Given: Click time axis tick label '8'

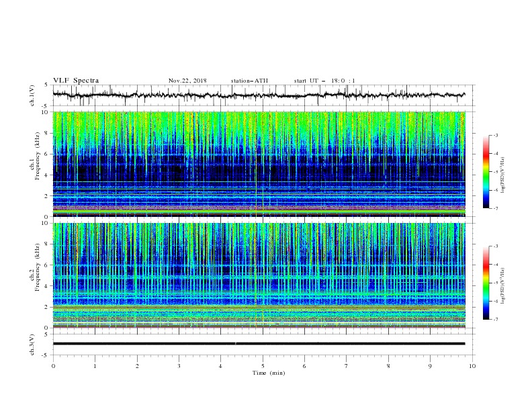Looking at the screenshot, I should tap(388, 366).
